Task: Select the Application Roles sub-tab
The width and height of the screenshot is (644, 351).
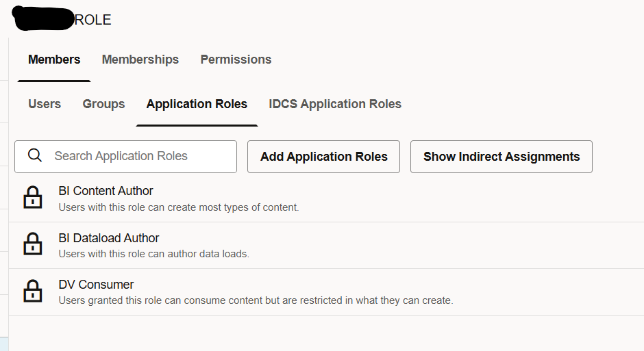Action: point(197,104)
